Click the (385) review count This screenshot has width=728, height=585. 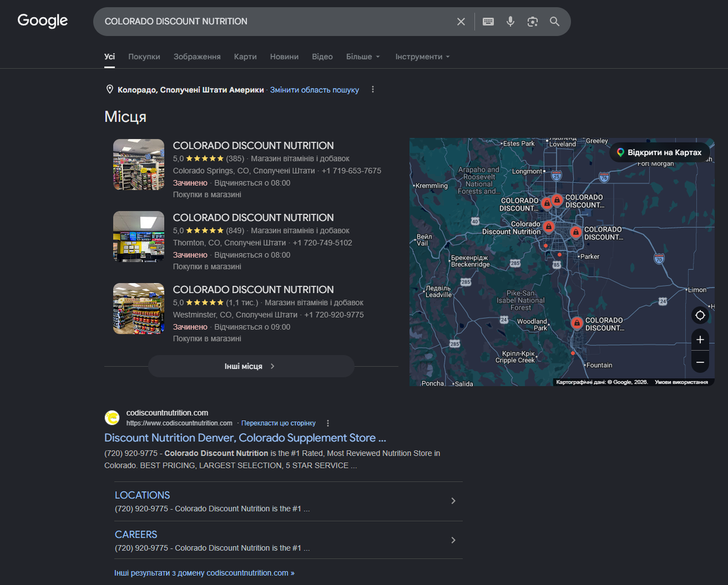click(x=235, y=159)
